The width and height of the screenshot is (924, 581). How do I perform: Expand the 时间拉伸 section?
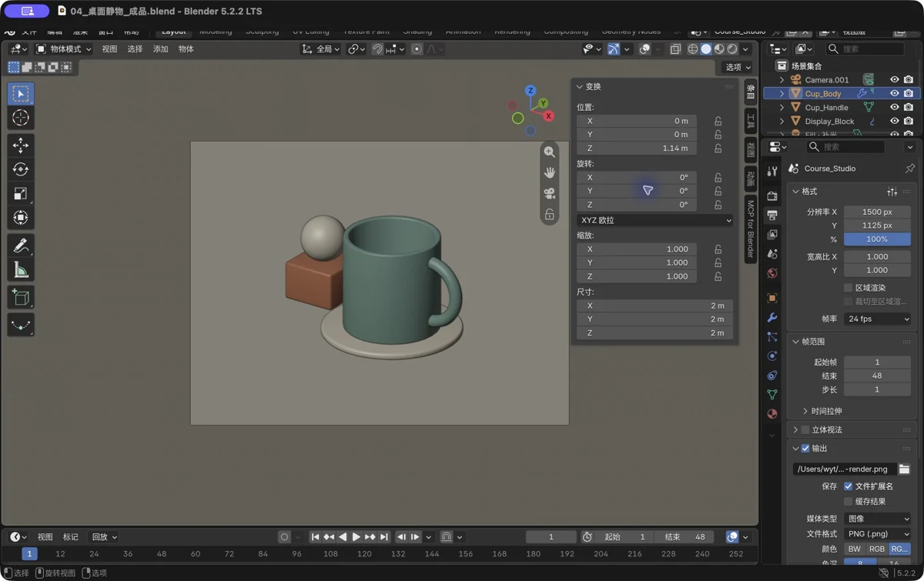[822, 411]
